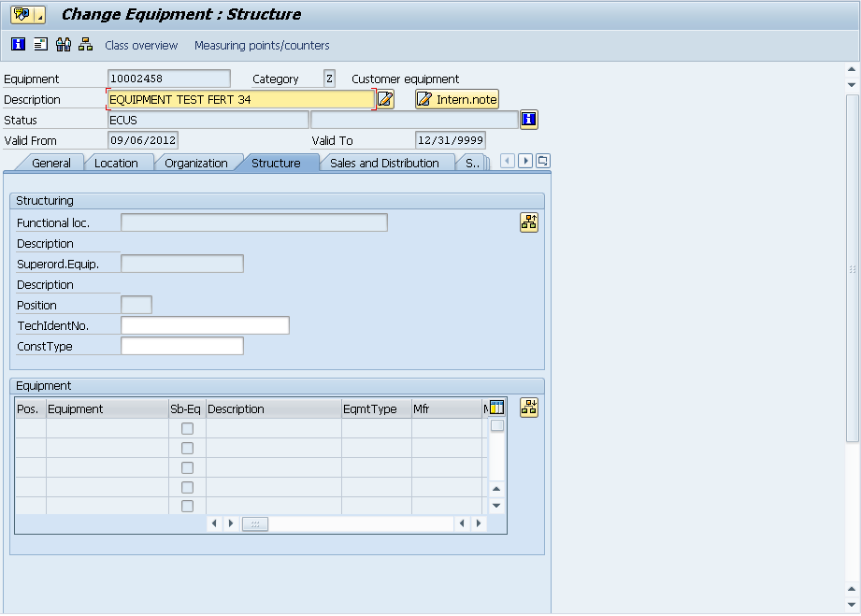The image size is (861, 616).
Task: Click the table's horizontal scroll thumb
Action: coord(255,523)
